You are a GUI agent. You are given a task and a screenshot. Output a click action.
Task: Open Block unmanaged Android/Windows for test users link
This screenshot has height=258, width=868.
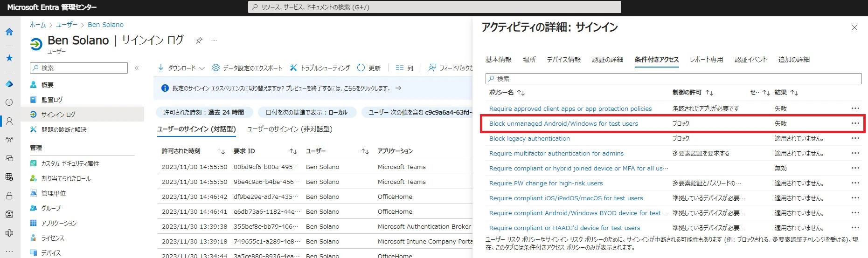point(563,123)
